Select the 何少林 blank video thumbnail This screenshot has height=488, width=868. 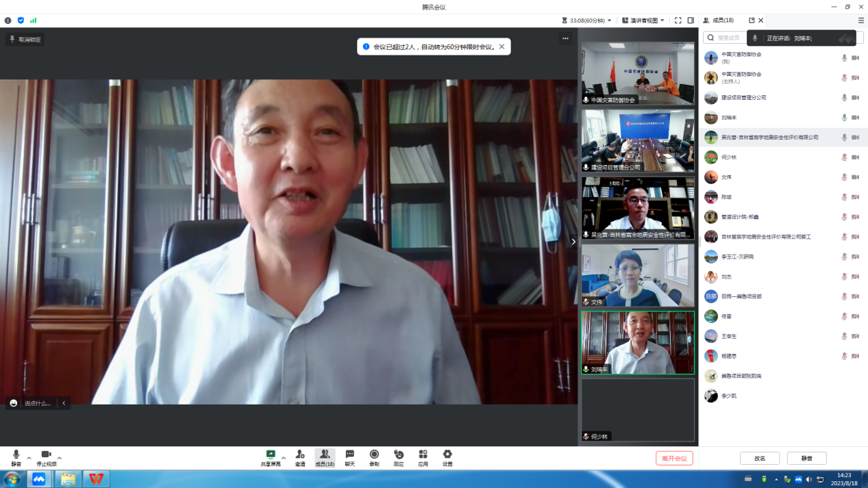638,410
